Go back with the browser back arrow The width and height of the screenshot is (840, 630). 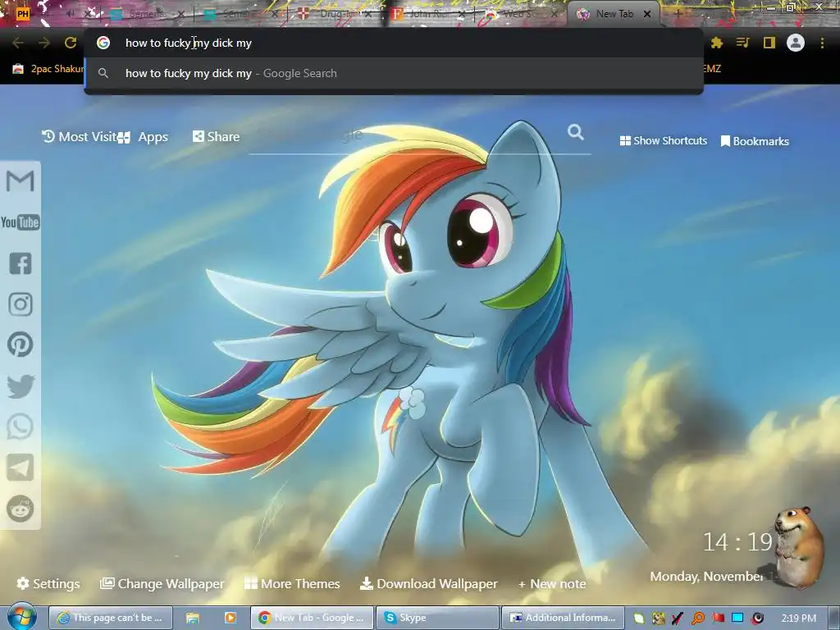(18, 43)
